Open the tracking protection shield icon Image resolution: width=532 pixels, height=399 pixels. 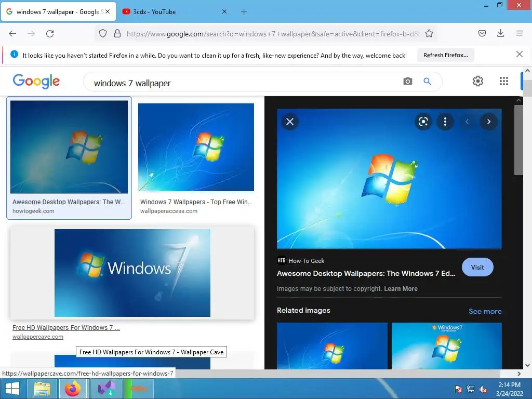tap(103, 34)
